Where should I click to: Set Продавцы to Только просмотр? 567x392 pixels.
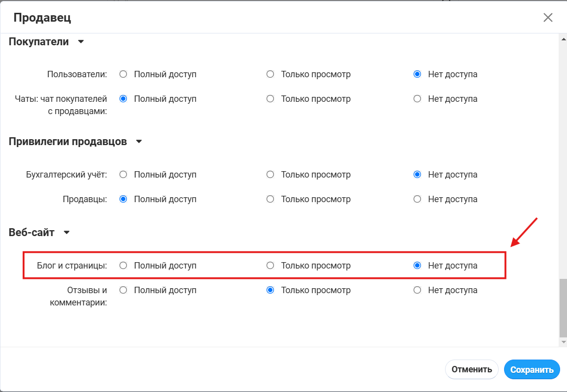270,199
